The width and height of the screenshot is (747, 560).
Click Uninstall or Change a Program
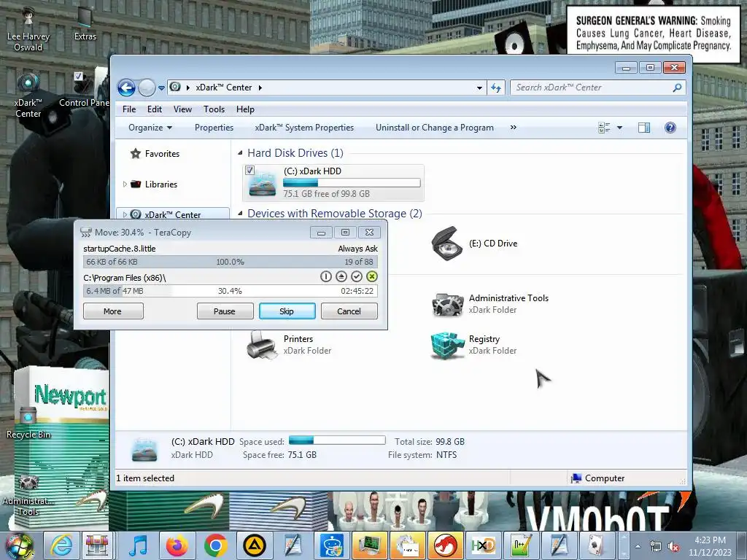tap(435, 128)
